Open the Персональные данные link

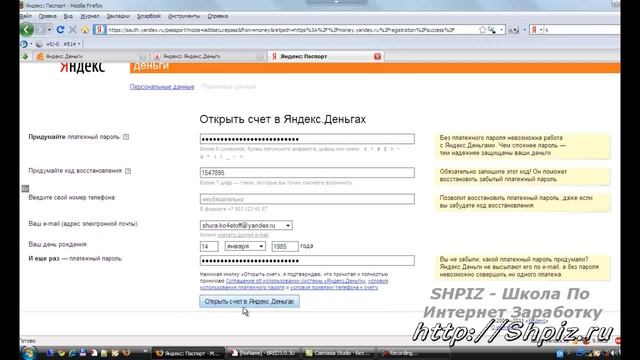162,87
